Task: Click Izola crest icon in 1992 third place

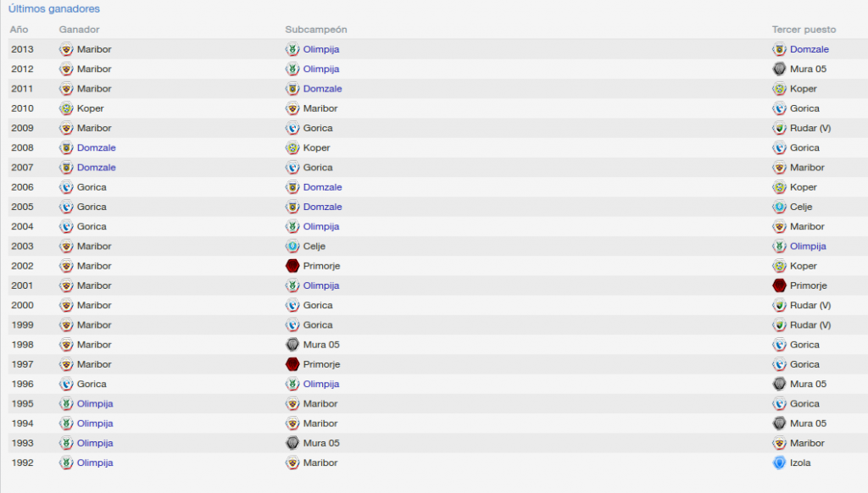Action: 779,463
